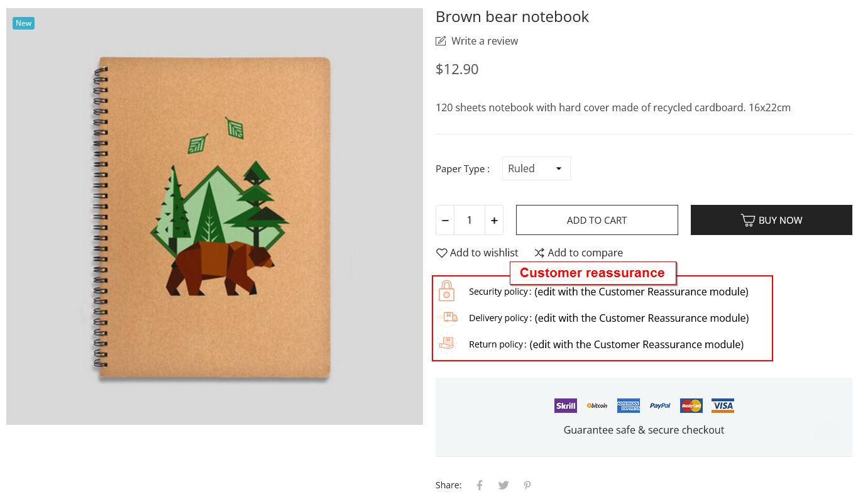Increase quantity with the plus button

[x=495, y=220]
